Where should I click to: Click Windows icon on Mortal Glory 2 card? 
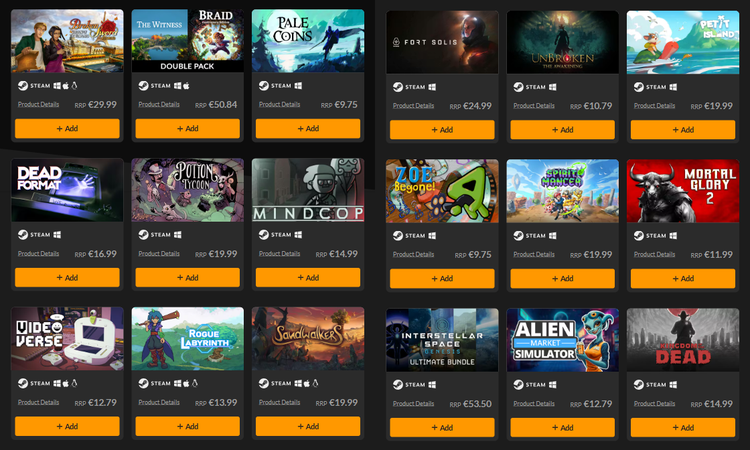click(673, 235)
